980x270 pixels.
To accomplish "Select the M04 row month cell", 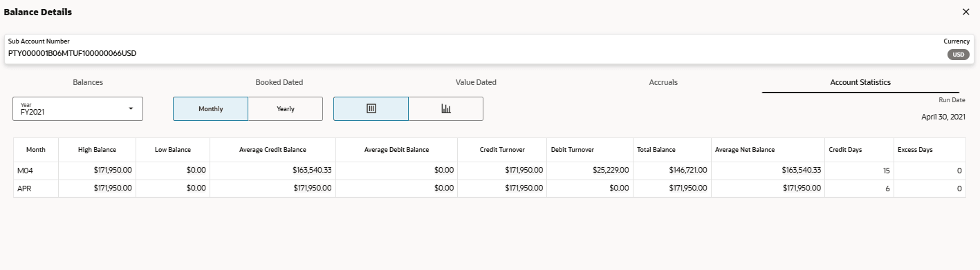I will (36, 170).
